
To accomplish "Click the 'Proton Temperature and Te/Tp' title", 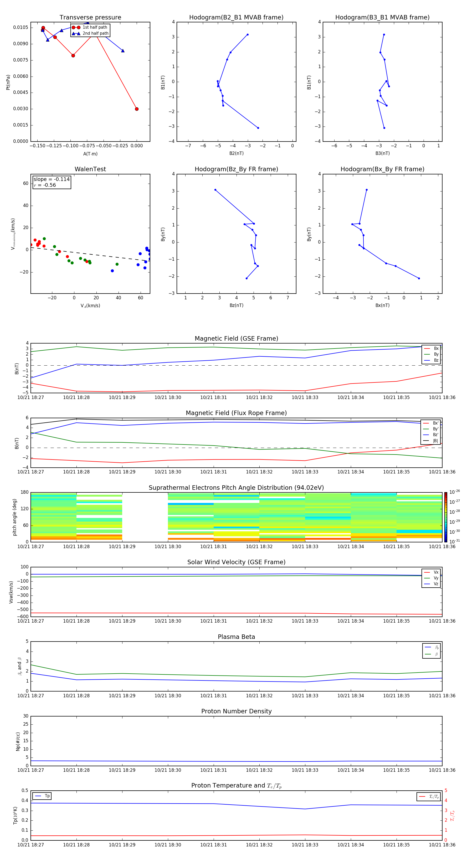I will click(x=236, y=786).
